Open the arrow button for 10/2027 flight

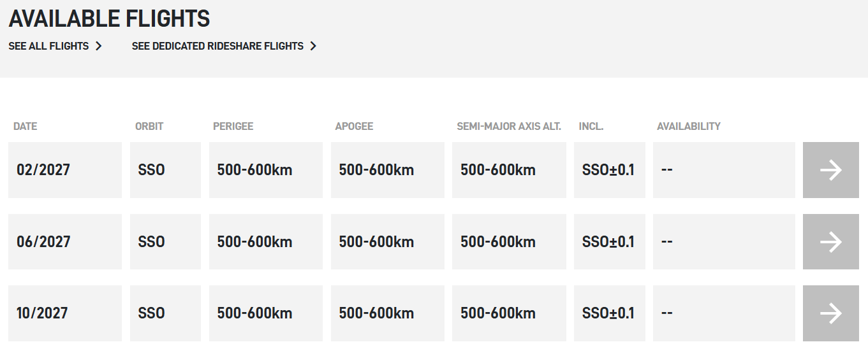(831, 313)
